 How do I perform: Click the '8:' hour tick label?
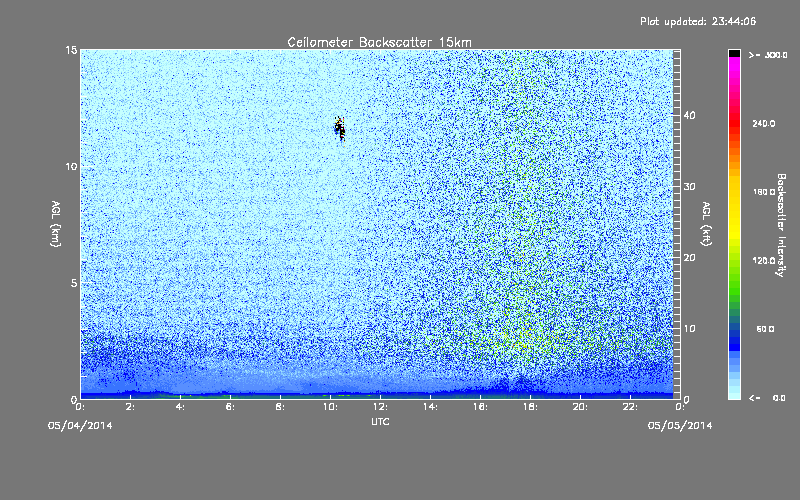coord(280,407)
